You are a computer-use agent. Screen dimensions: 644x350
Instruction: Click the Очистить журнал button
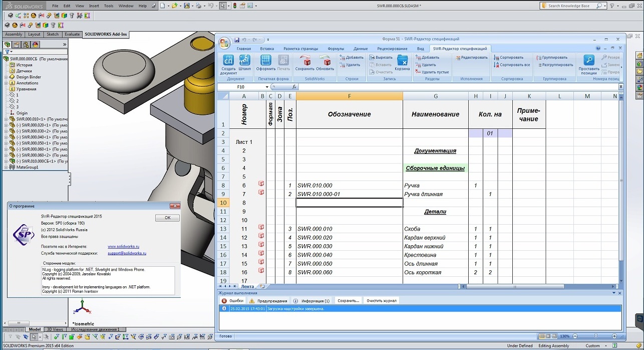pyautogui.click(x=382, y=300)
